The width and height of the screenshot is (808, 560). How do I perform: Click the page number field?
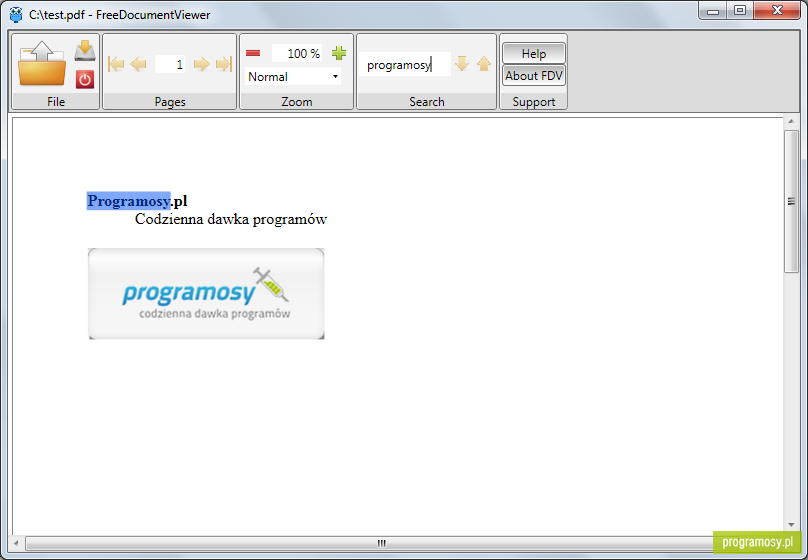pyautogui.click(x=170, y=64)
